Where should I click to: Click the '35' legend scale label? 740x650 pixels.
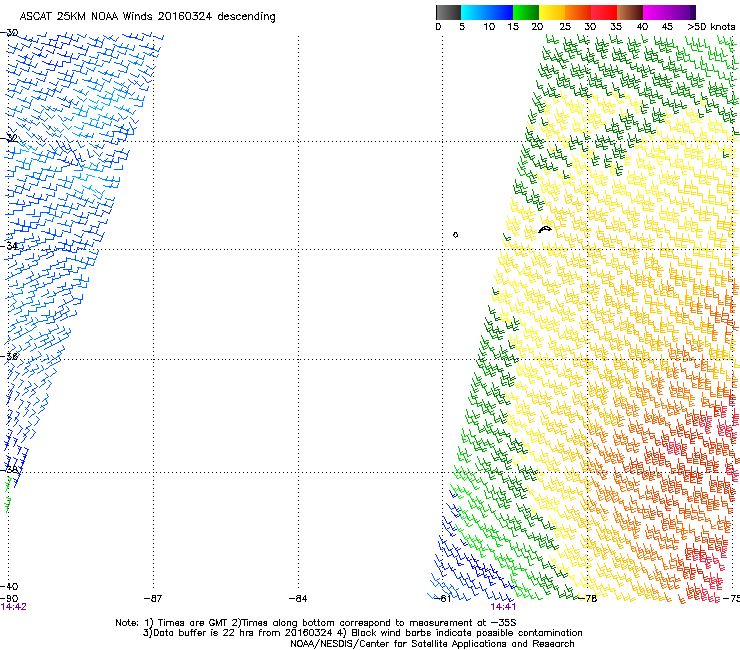coord(616,26)
